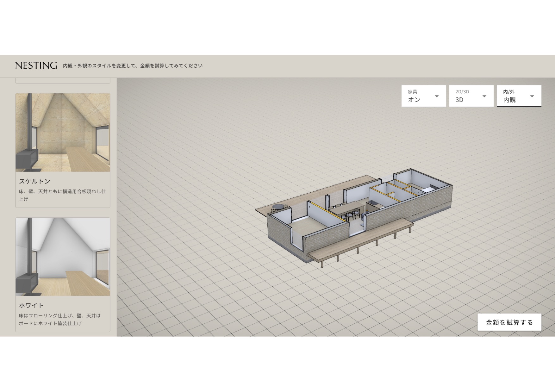The height and width of the screenshot is (392, 555).
Task: Select the ホワイト interior preview image
Action: click(x=63, y=257)
